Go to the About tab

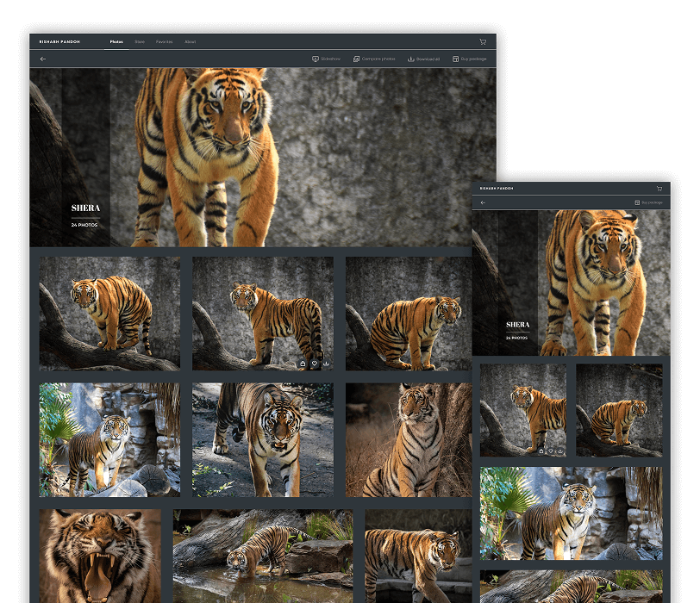[x=190, y=41]
